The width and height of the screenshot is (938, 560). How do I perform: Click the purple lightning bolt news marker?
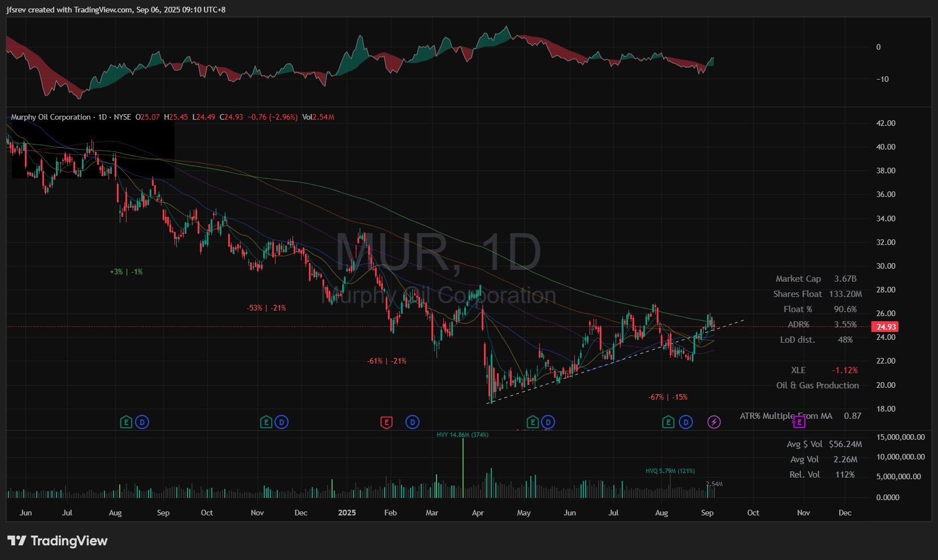(714, 422)
